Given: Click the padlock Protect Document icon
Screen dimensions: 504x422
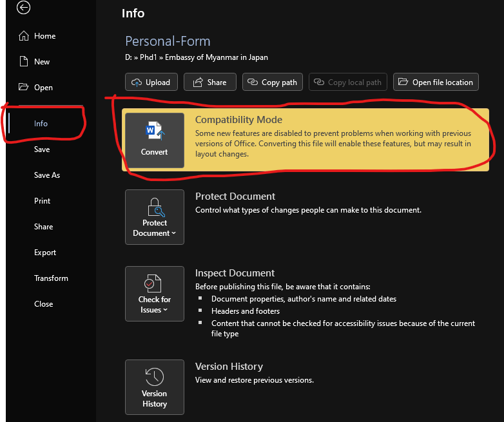Looking at the screenshot, I should click(156, 207).
